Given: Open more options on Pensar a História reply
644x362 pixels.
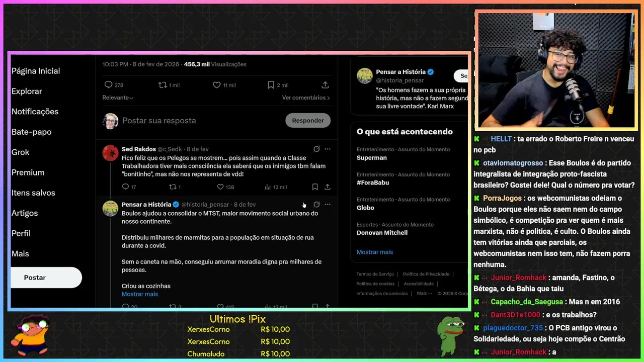Looking at the screenshot, I should pos(328,205).
